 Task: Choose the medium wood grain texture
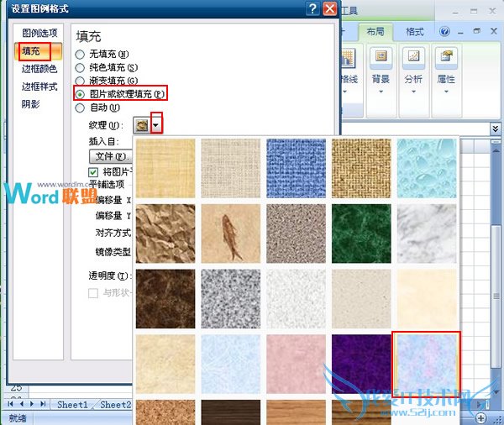tap(361, 412)
